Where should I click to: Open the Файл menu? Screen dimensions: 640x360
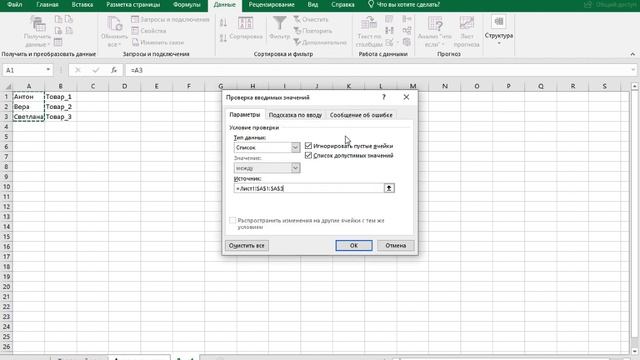[x=15, y=5]
